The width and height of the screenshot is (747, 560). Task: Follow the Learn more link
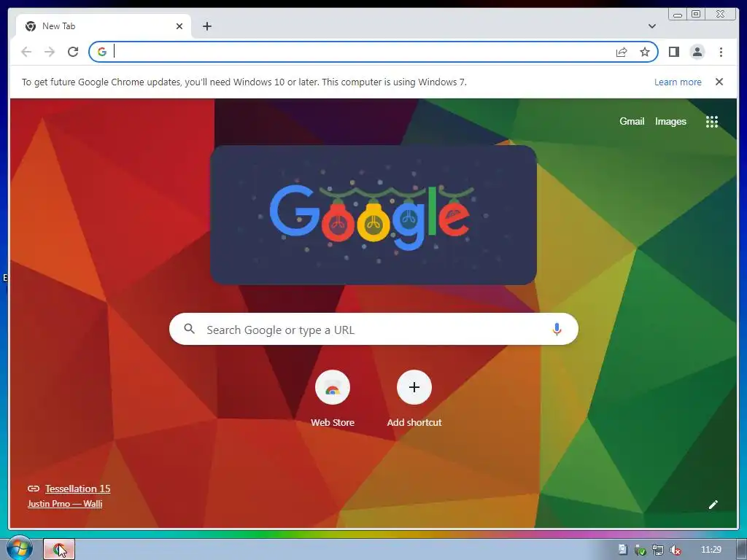(678, 82)
